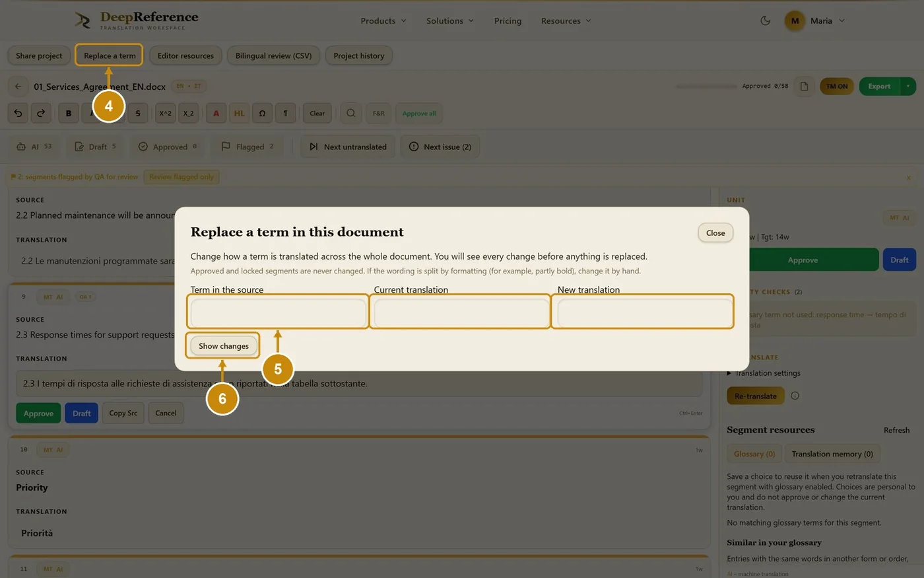Click the HL highlight button
This screenshot has height=578, width=924.
[x=239, y=113]
